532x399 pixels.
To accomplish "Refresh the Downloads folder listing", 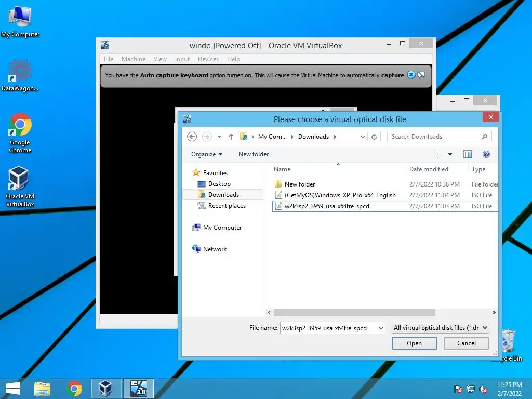I will [x=374, y=137].
